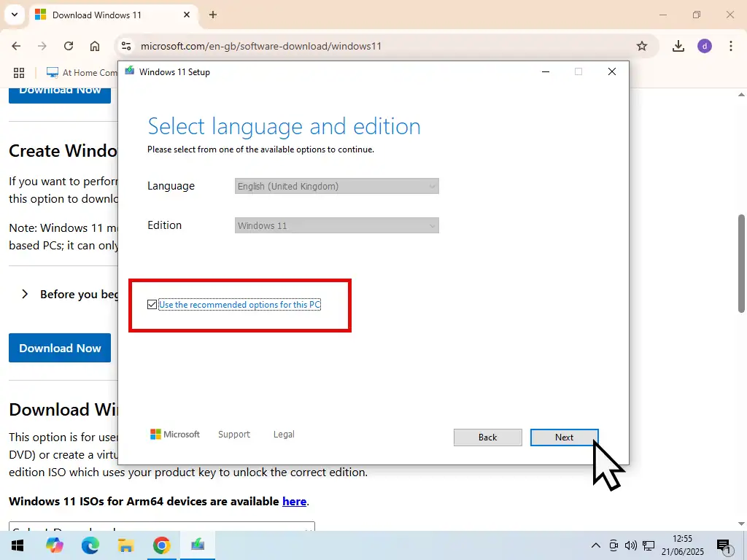
Task: Uncheck 'Use the recommended options' checkbox
Action: point(152,305)
